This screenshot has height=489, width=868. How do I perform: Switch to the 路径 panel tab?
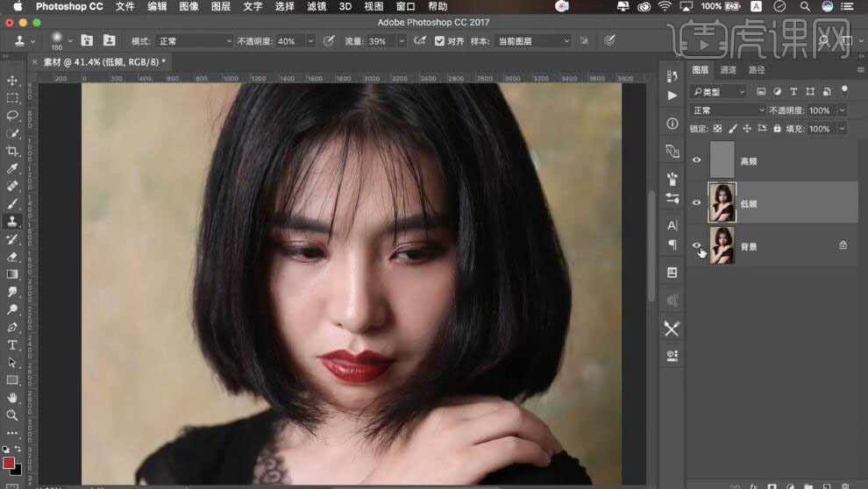click(757, 70)
